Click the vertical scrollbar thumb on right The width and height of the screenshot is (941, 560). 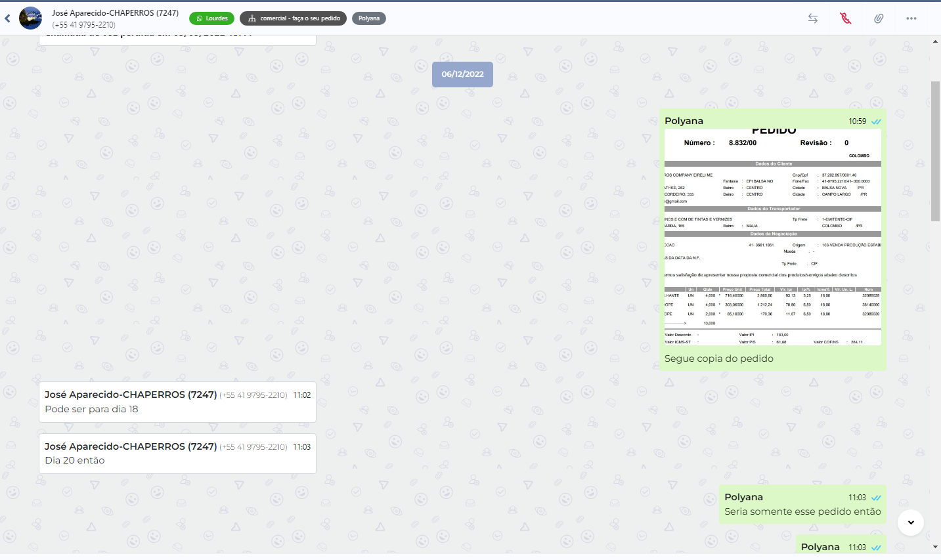click(x=935, y=151)
